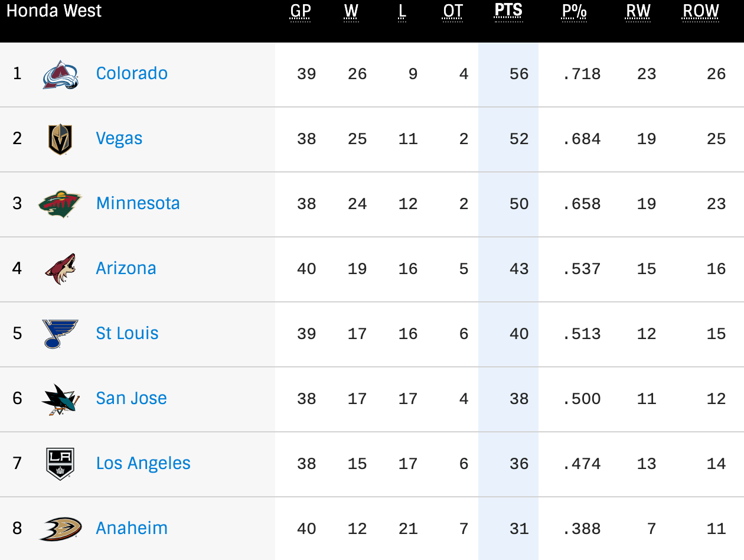744x560 pixels.
Task: Visit the San Jose team page
Action: [x=131, y=398]
